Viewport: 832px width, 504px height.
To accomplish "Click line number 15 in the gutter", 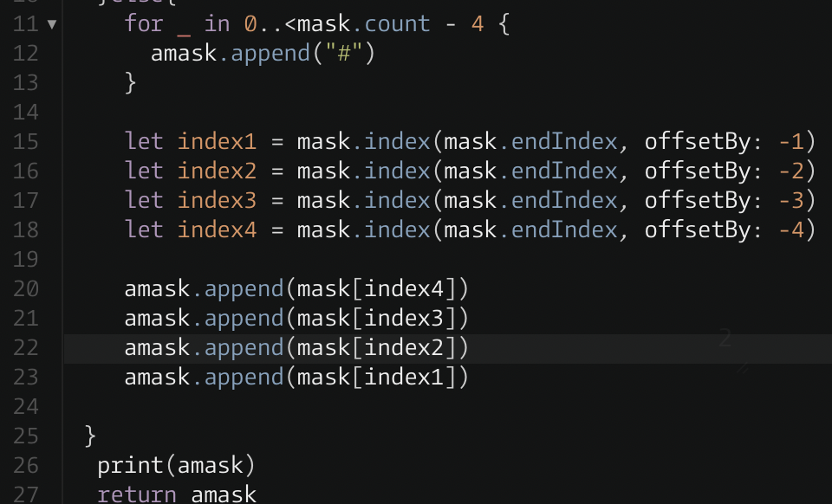I will click(25, 142).
